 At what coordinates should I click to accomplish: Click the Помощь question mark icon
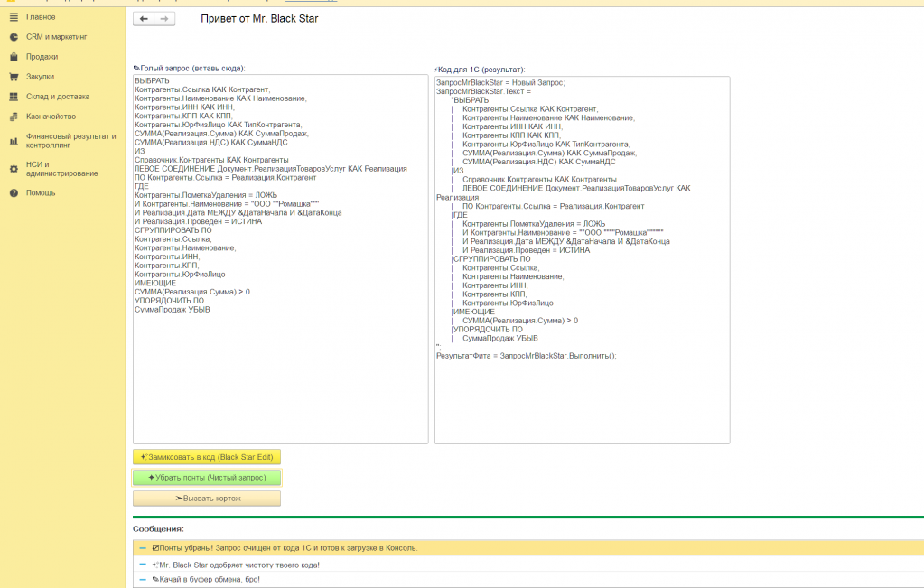point(14,193)
